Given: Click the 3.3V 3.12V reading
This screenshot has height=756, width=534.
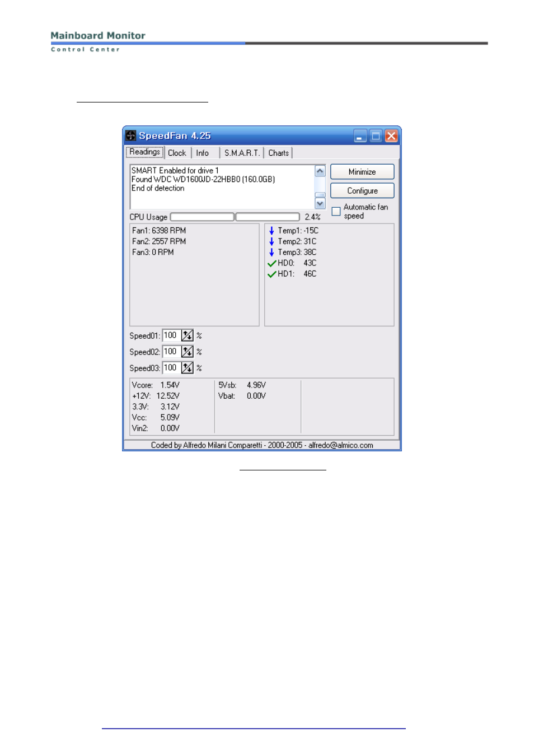Looking at the screenshot, I should tap(156, 407).
